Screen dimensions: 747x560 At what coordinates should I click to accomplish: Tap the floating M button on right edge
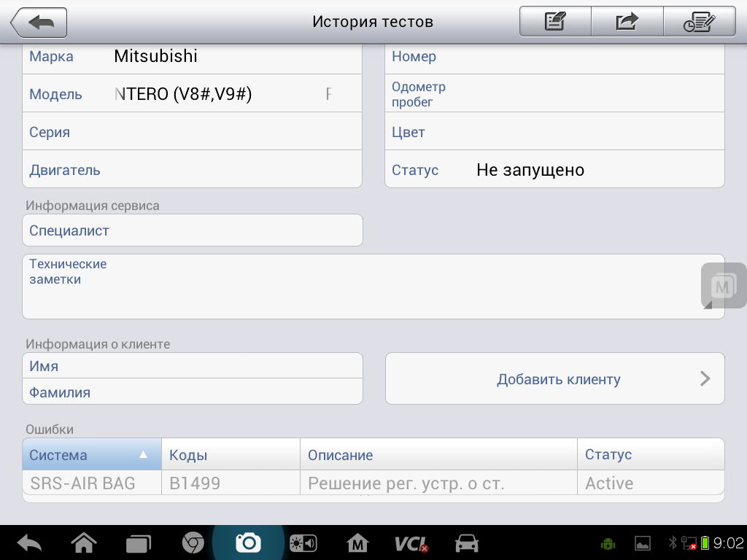coord(723,286)
